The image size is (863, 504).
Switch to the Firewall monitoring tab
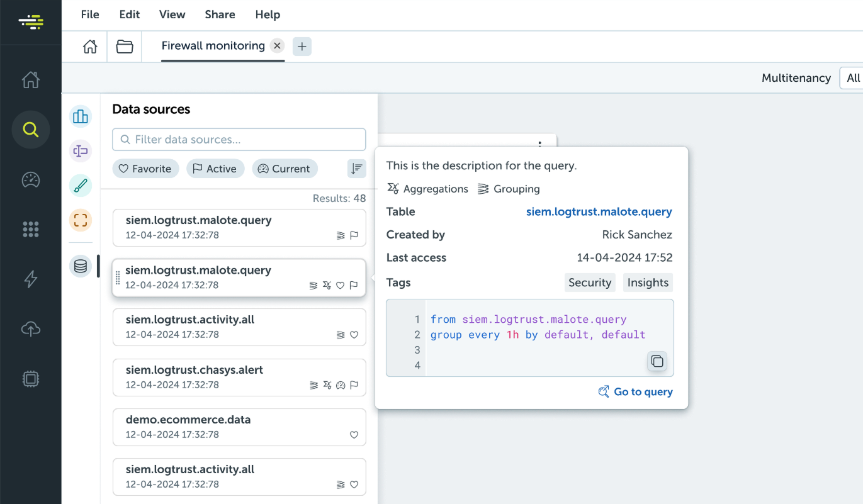coord(213,46)
